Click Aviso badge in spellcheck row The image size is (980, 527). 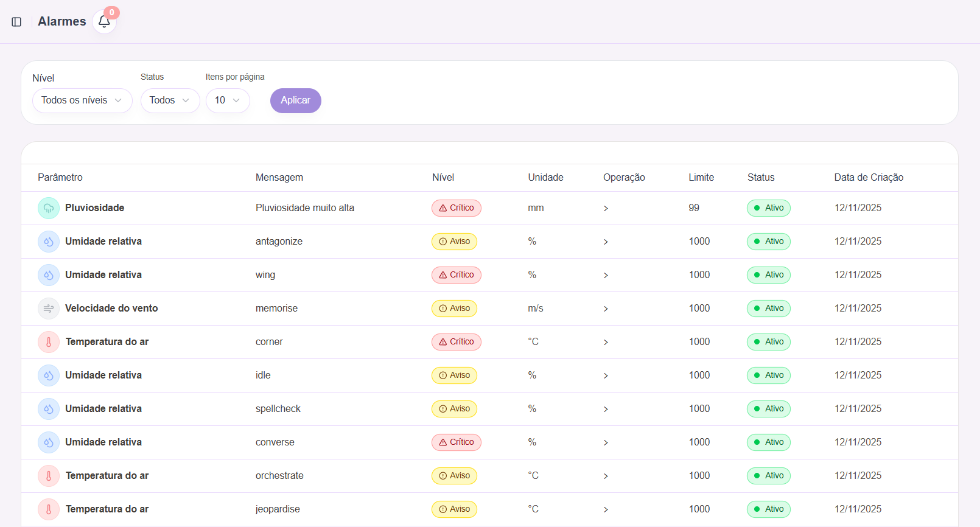pos(455,409)
